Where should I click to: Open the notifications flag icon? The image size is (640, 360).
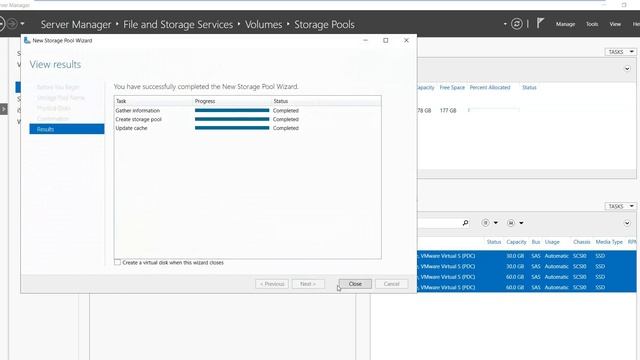click(x=540, y=23)
